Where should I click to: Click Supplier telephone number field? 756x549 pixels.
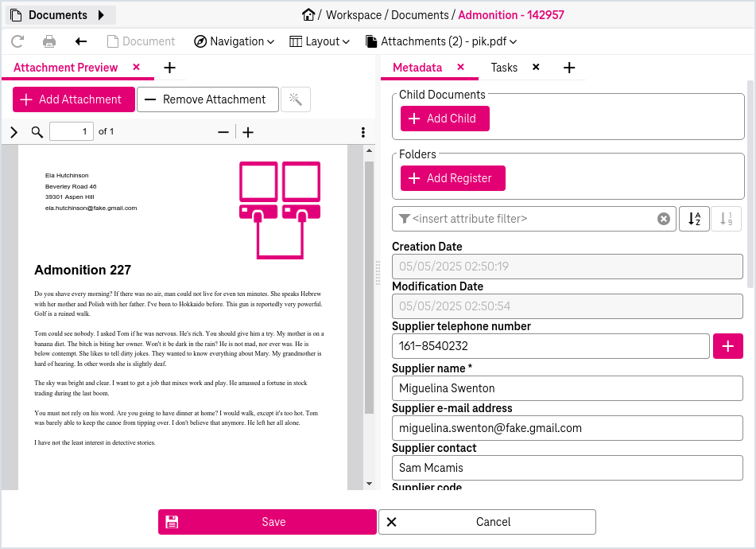click(x=551, y=346)
